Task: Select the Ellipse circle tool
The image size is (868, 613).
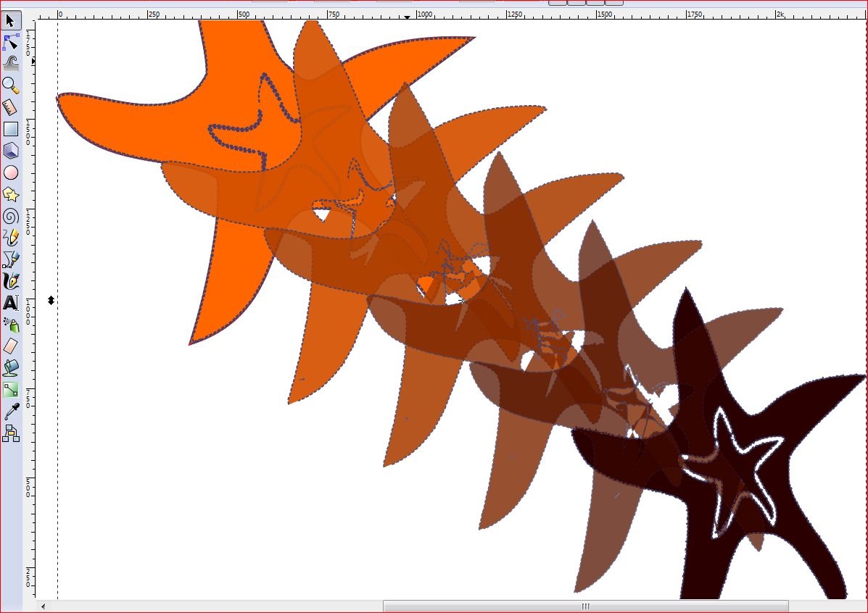Action: 11,172
